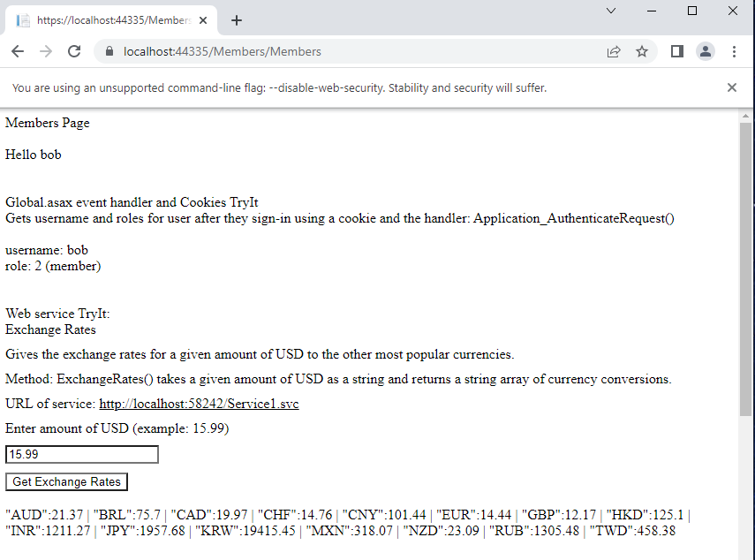Open the three-dot browser menu
The height and width of the screenshot is (560, 755).
pyautogui.click(x=736, y=52)
